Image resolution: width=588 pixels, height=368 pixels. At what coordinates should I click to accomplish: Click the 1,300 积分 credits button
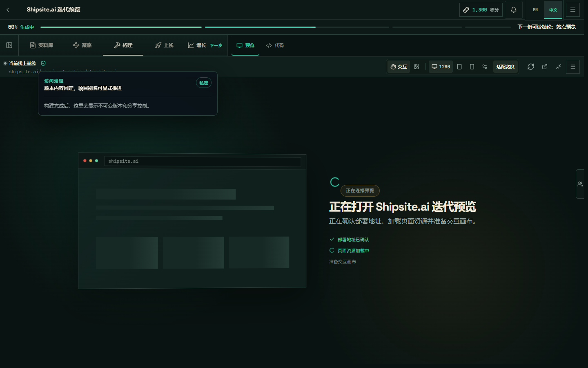pos(481,10)
